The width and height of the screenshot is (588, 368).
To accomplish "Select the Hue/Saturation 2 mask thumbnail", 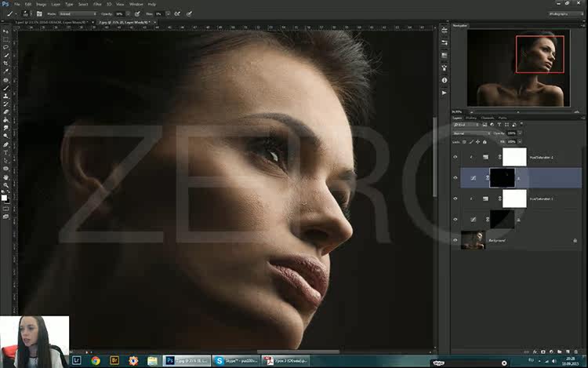I will [x=514, y=157].
